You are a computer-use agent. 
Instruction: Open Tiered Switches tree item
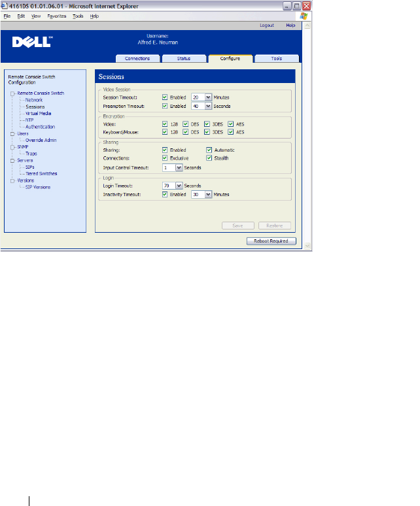41,174
